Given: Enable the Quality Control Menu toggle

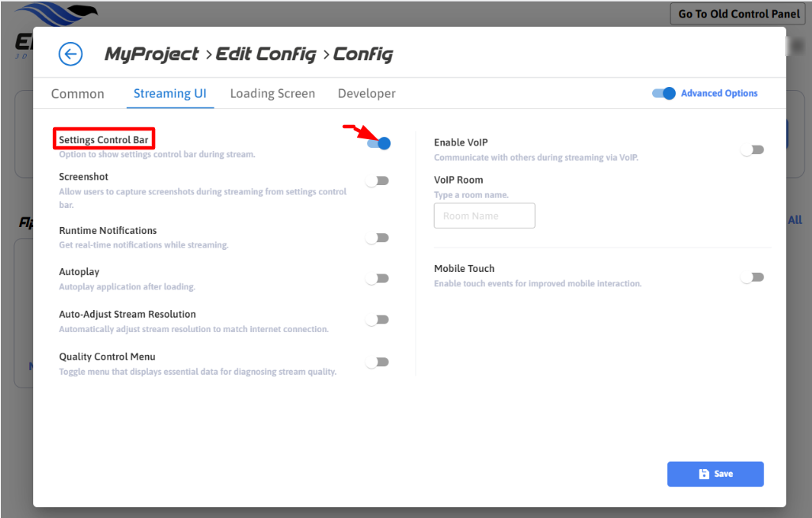Looking at the screenshot, I should [x=378, y=362].
